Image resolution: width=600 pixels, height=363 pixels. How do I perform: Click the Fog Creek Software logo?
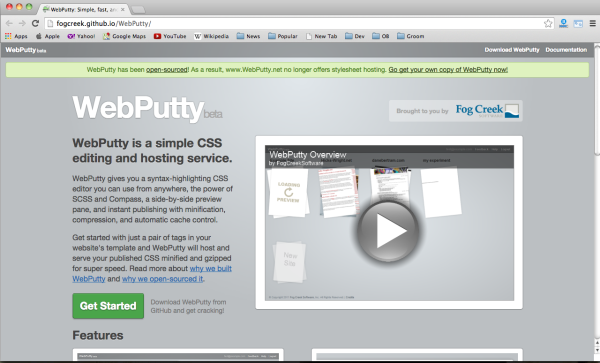tap(487, 111)
